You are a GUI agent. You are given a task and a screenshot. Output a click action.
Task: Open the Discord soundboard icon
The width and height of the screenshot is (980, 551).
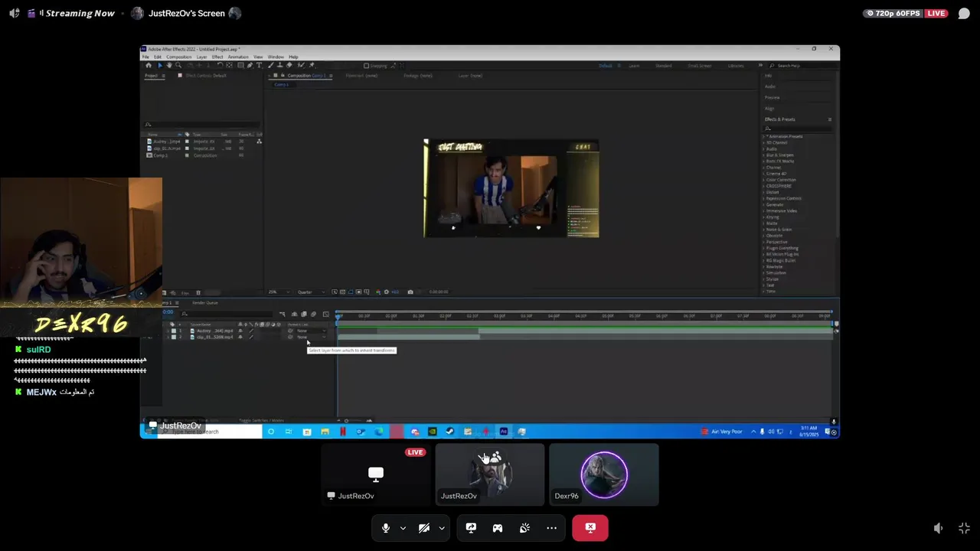[524, 528]
